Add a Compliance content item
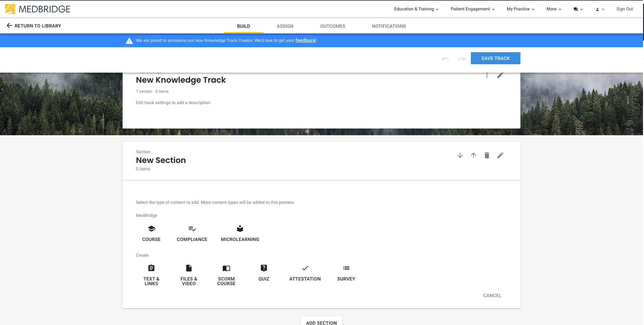This screenshot has width=644, height=325. [192, 233]
